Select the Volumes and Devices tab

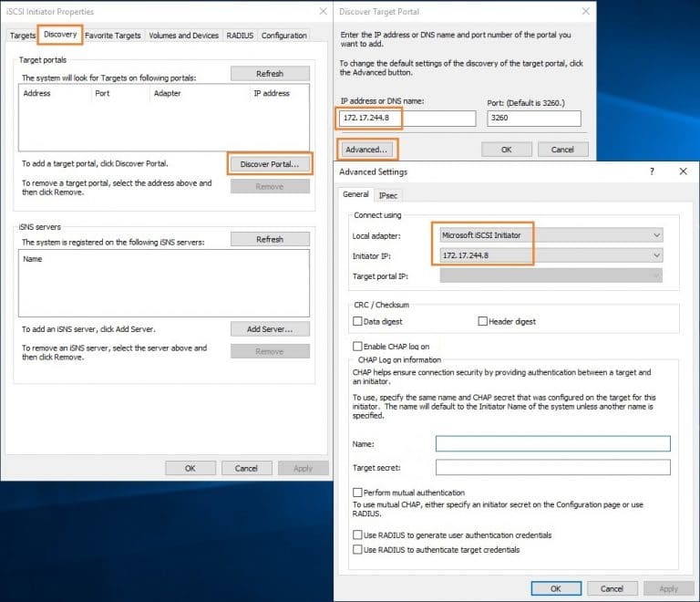tap(184, 36)
